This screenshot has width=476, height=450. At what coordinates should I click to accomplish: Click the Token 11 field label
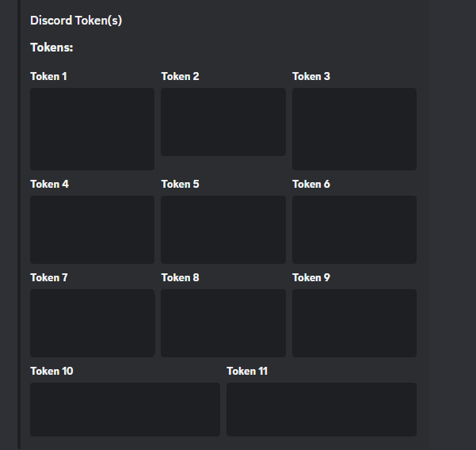[x=247, y=371]
